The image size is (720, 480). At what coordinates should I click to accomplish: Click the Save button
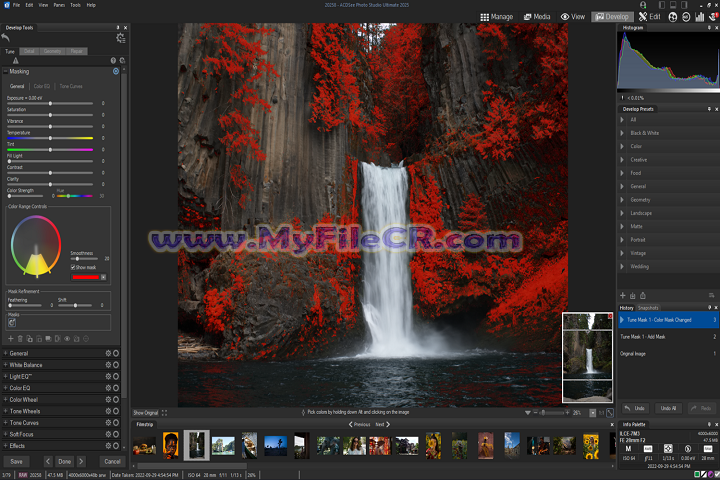[17, 461]
